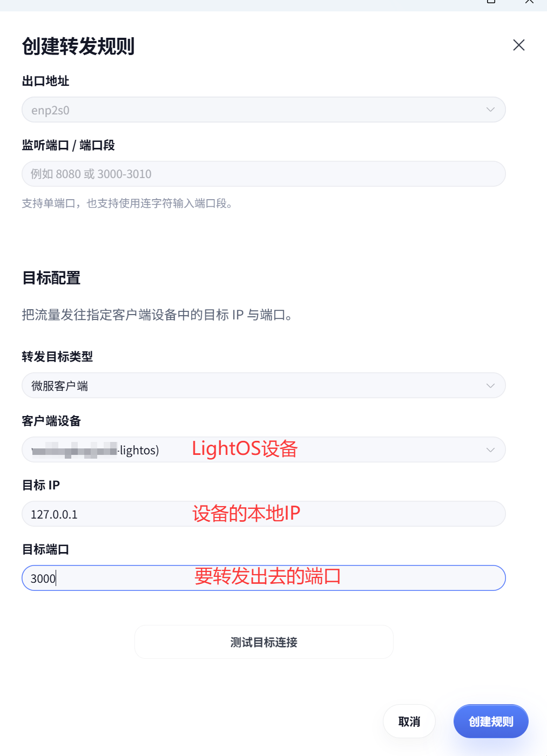Click the 目标配置 section heading
Image resolution: width=547 pixels, height=756 pixels.
pyautogui.click(x=51, y=278)
